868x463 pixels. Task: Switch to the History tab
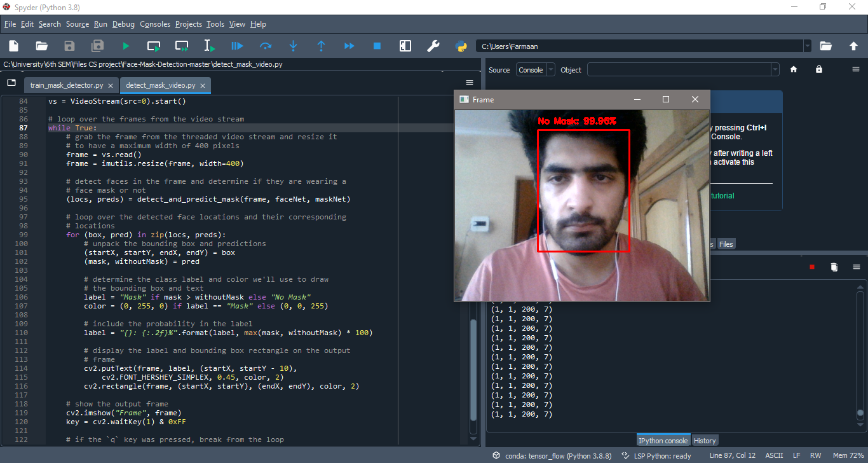(705, 439)
